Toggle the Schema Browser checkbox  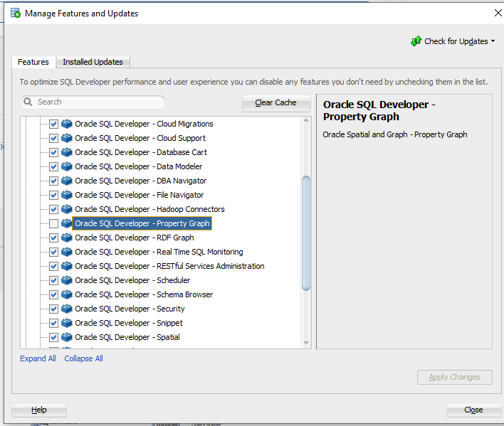(x=53, y=294)
